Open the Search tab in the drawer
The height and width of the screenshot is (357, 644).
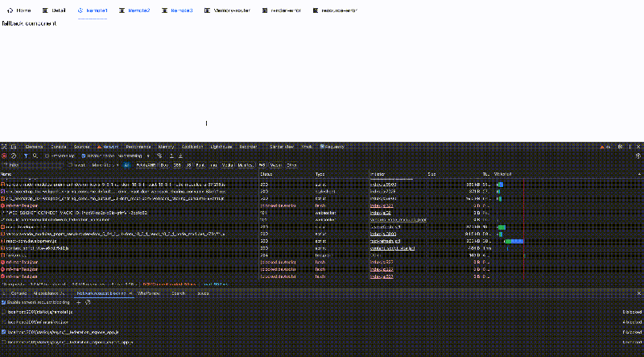coord(178,293)
